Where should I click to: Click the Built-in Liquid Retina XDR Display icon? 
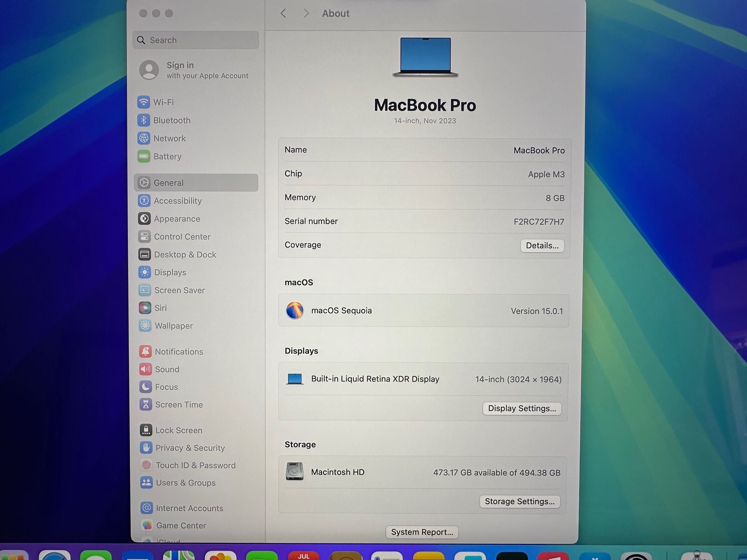295,379
